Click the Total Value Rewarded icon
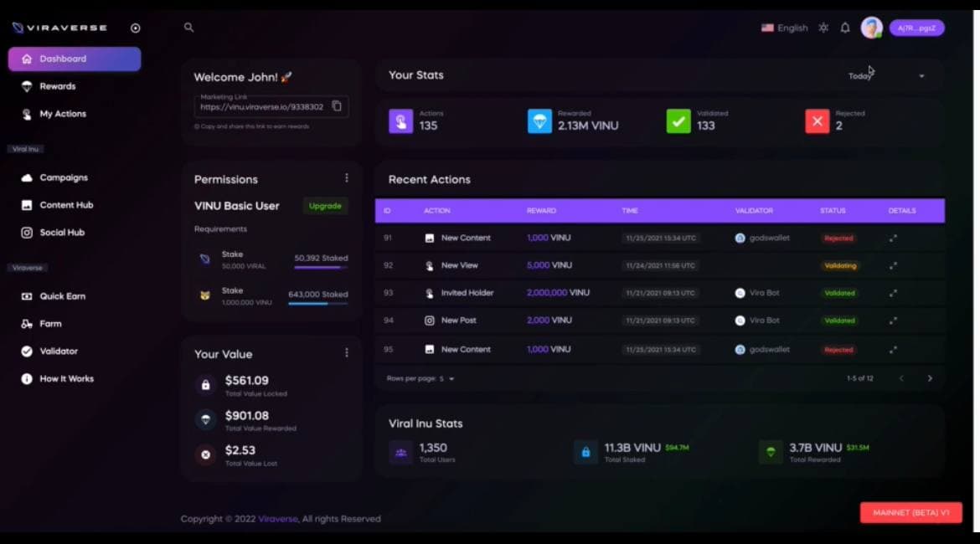980x544 pixels. coord(205,419)
